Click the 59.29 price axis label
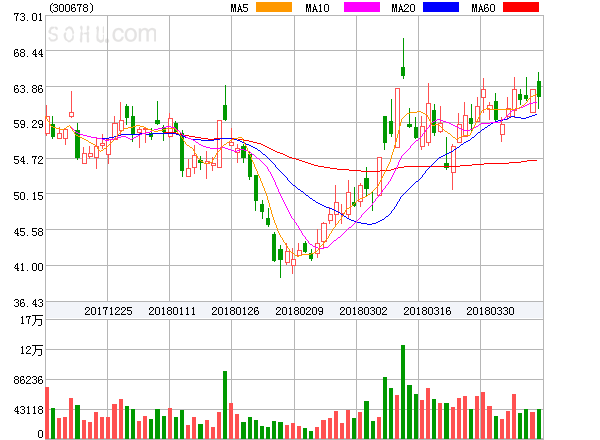 tap(28, 124)
